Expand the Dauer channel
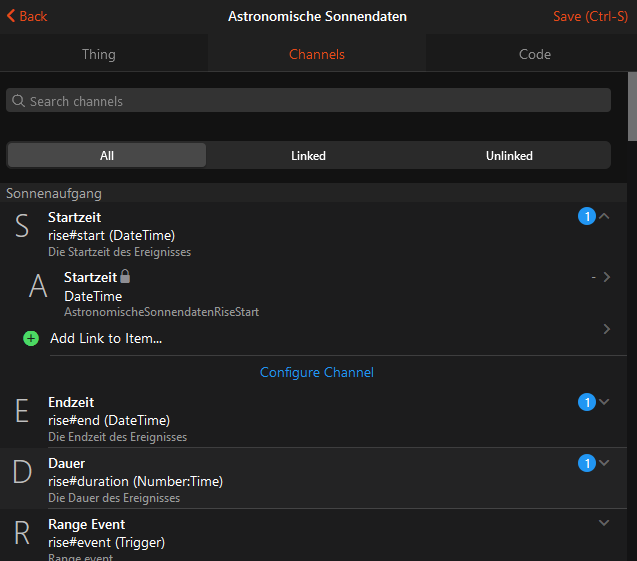The image size is (637, 561). pyautogui.click(x=604, y=462)
